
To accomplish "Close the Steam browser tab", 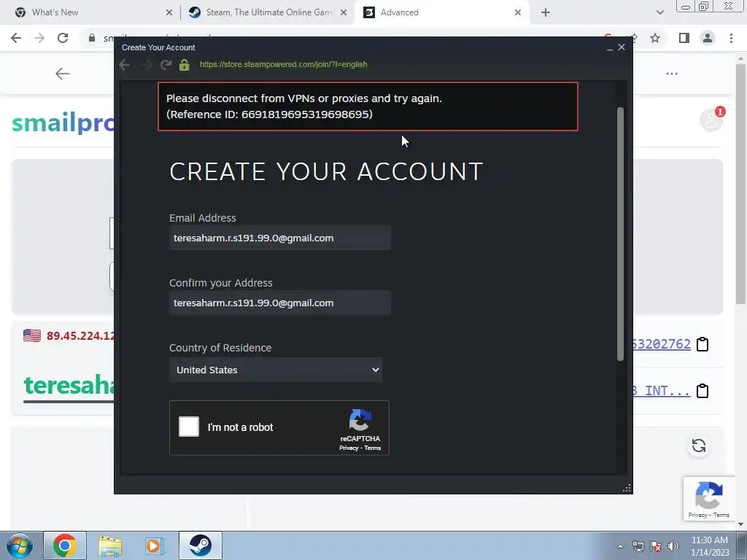I will point(344,12).
